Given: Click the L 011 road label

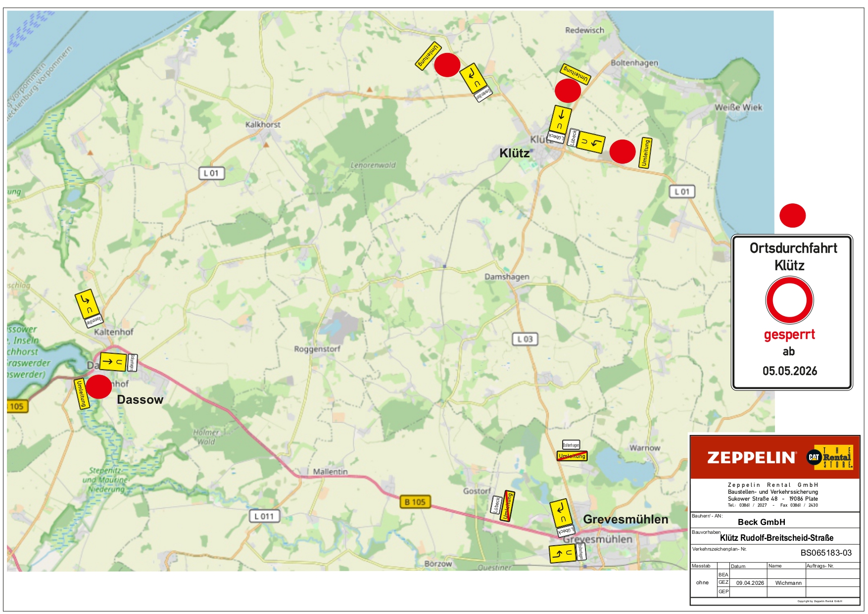Looking at the screenshot, I should (264, 516).
